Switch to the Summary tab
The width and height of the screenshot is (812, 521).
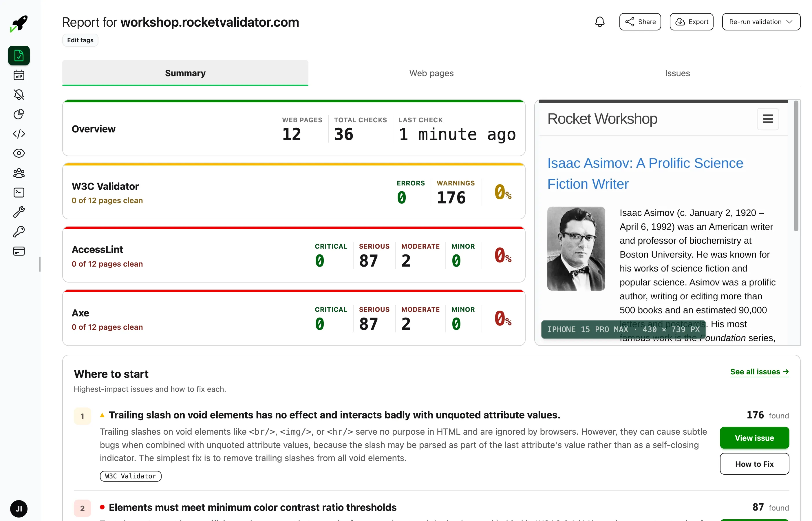pyautogui.click(x=185, y=73)
